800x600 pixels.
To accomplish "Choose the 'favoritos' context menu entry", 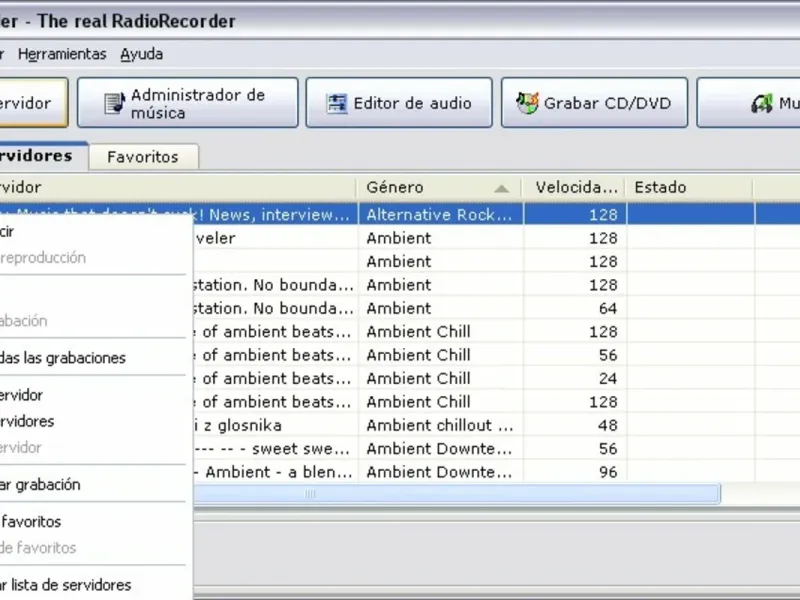I will (x=93, y=521).
